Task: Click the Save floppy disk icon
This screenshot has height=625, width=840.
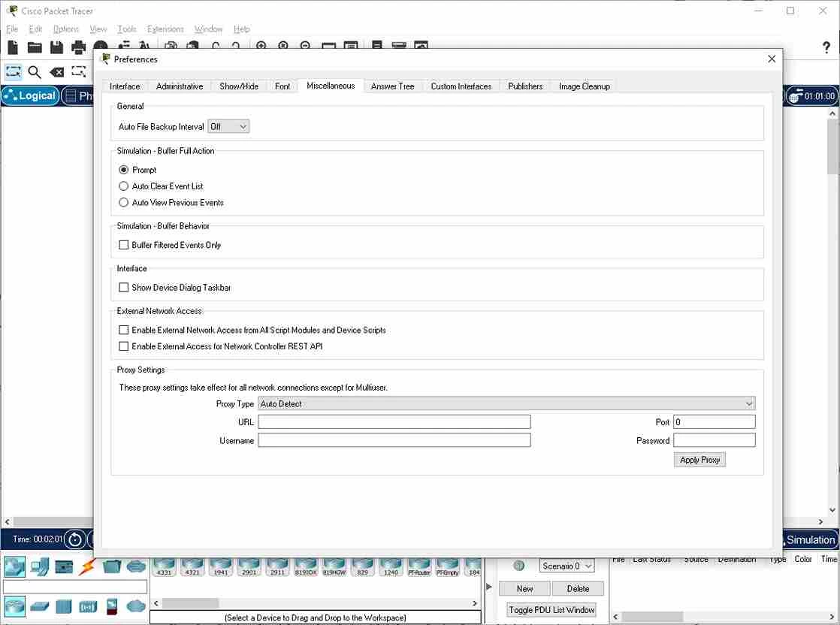Action: pyautogui.click(x=57, y=47)
